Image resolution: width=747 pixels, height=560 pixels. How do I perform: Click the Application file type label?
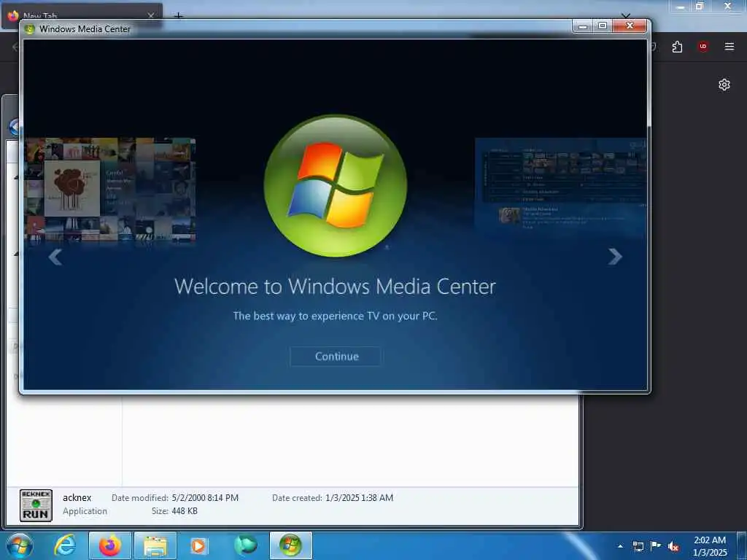coord(85,511)
